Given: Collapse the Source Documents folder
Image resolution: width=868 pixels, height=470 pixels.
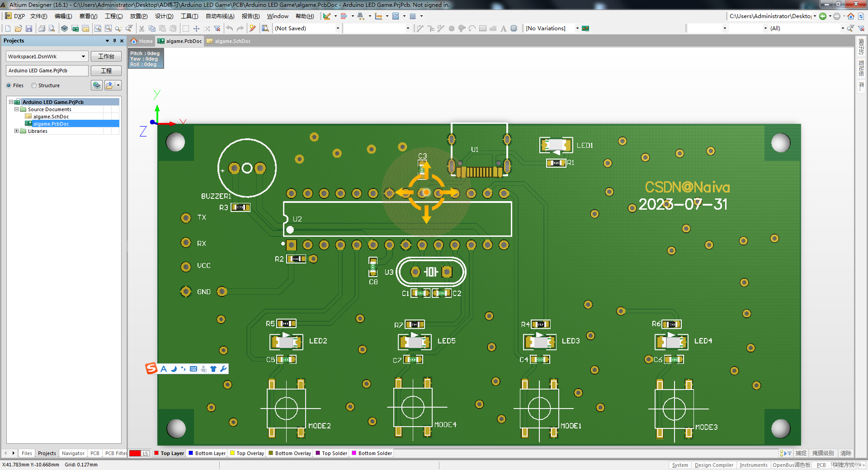Looking at the screenshot, I should pyautogui.click(x=16, y=109).
